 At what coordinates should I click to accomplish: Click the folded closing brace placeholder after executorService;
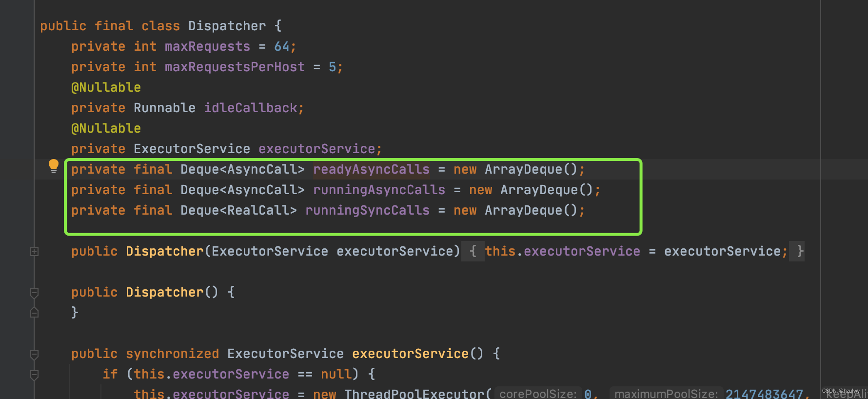797,251
